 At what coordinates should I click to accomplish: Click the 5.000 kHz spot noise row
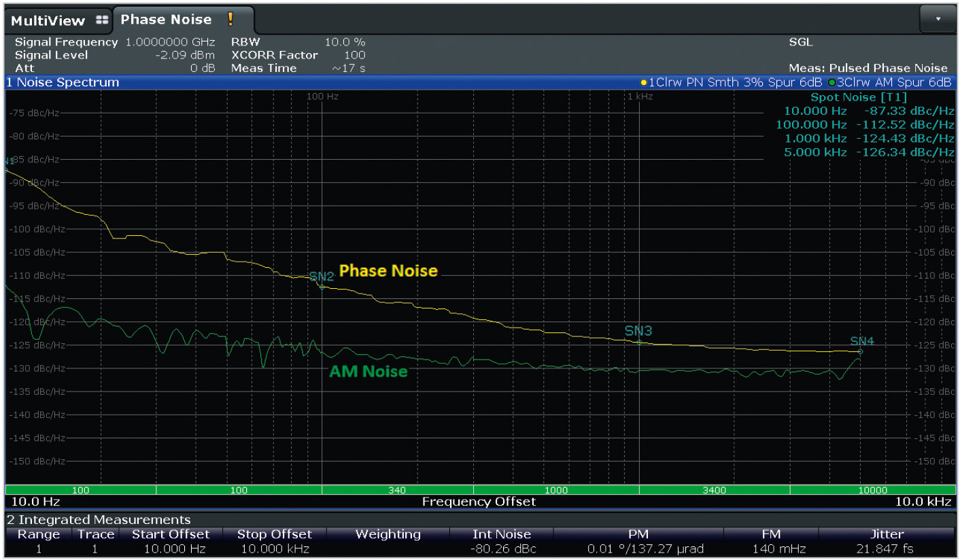click(869, 152)
